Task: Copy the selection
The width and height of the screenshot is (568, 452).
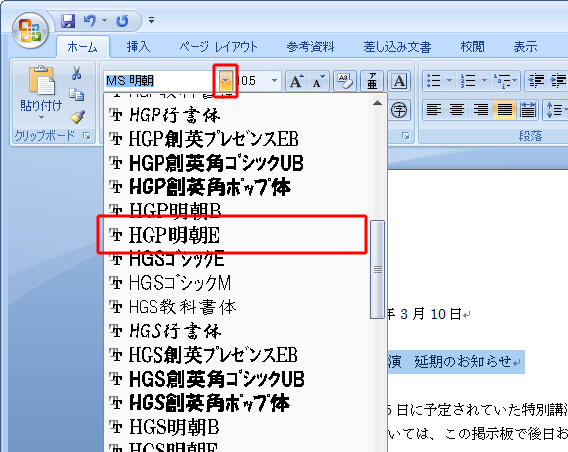Action: (x=76, y=95)
